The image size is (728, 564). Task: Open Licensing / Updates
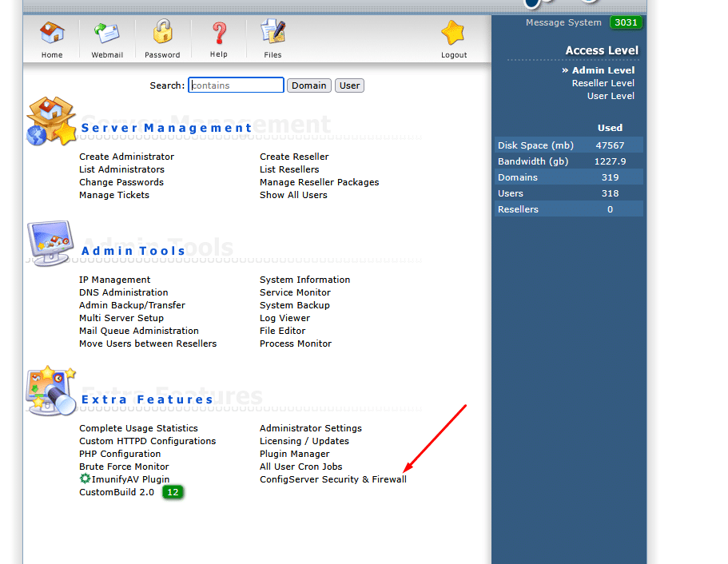click(304, 441)
